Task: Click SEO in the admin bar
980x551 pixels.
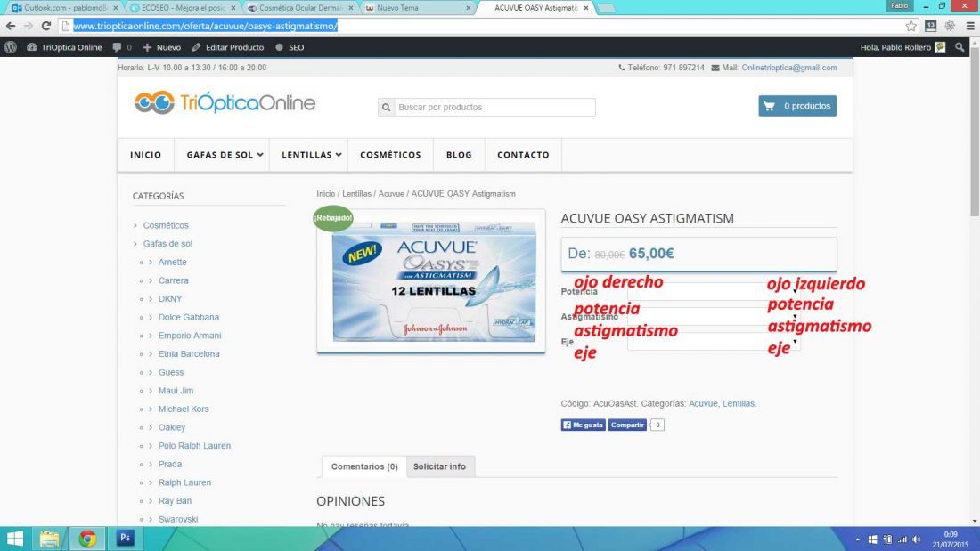Action: click(x=290, y=47)
